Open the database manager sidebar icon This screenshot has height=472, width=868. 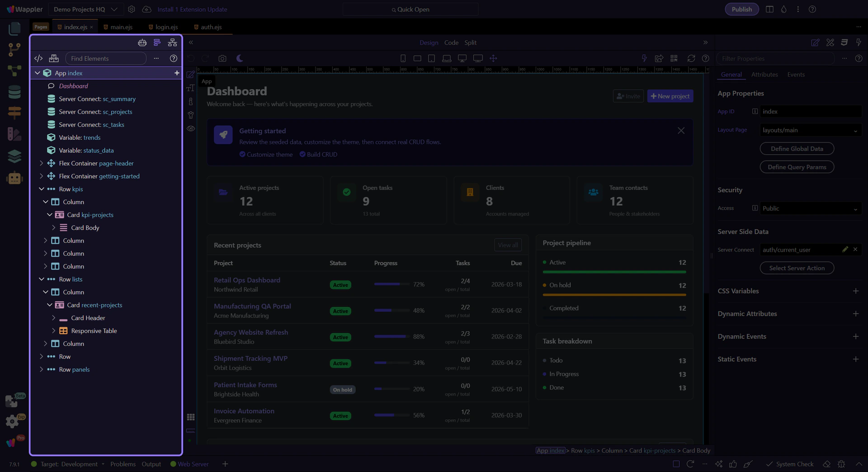point(14,92)
